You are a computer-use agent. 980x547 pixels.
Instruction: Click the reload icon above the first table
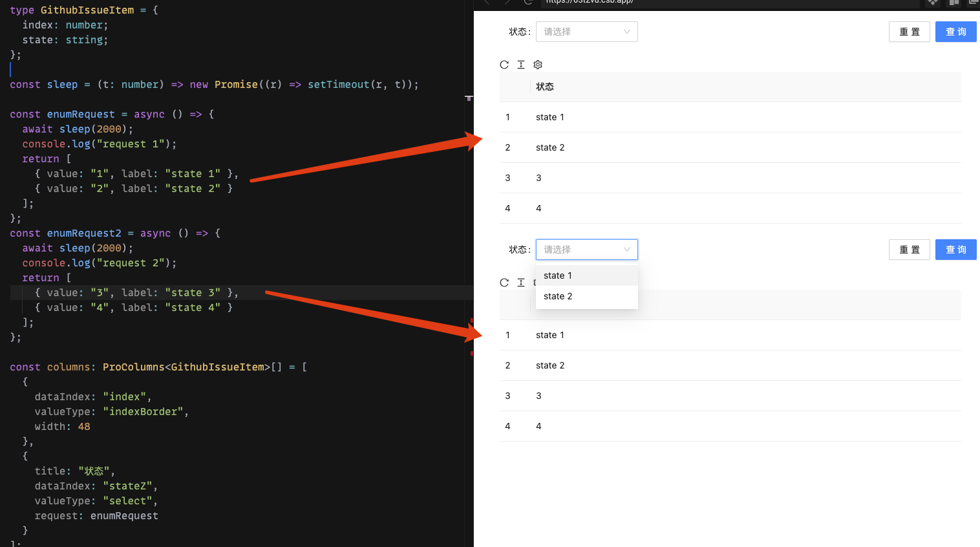pos(504,65)
